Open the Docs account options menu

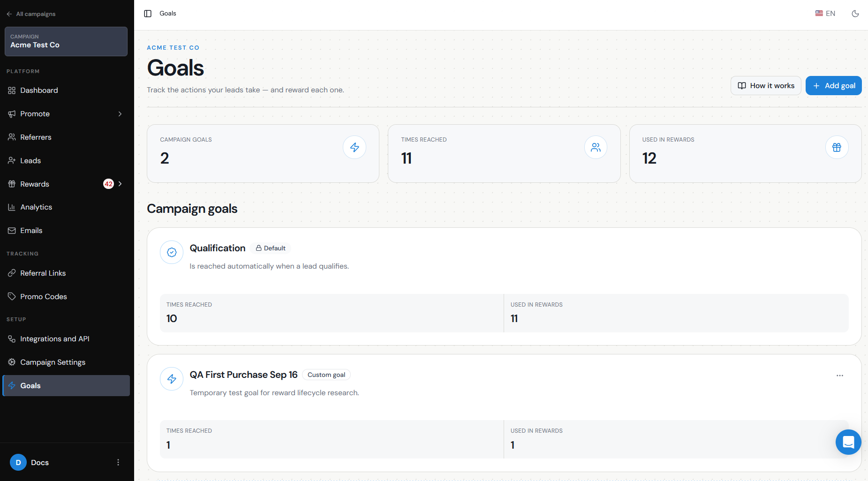[118, 462]
